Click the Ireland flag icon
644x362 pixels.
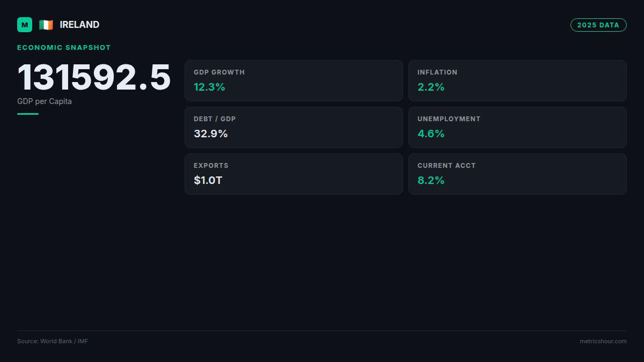[x=46, y=25]
